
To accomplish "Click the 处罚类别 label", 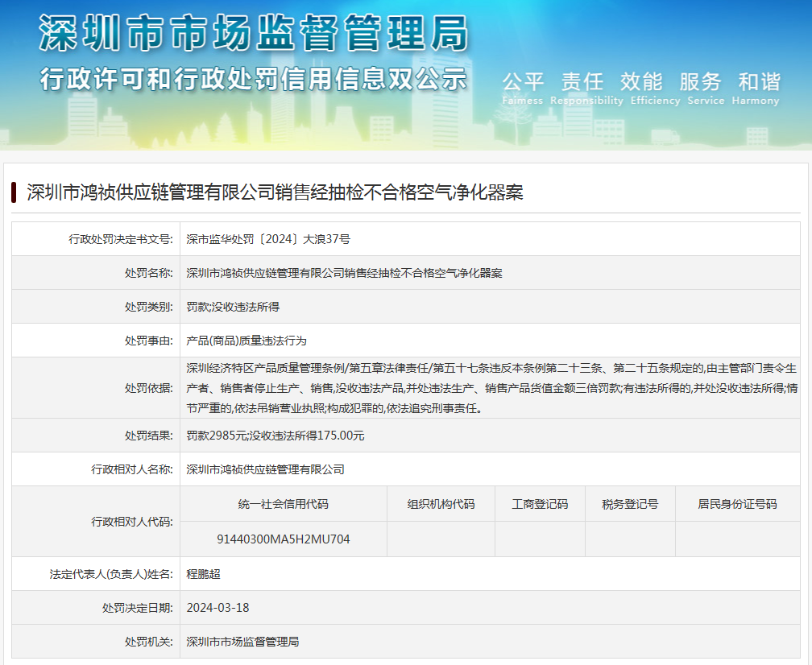I will click(148, 307).
